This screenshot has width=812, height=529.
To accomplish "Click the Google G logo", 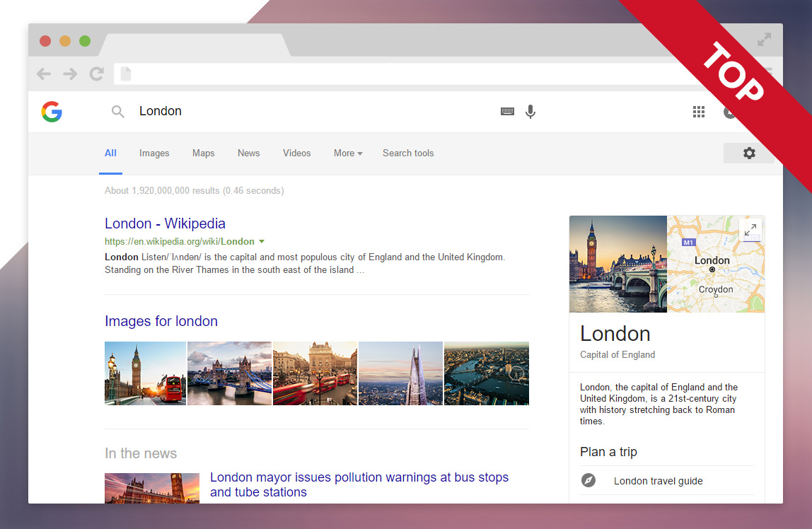I will [52, 111].
